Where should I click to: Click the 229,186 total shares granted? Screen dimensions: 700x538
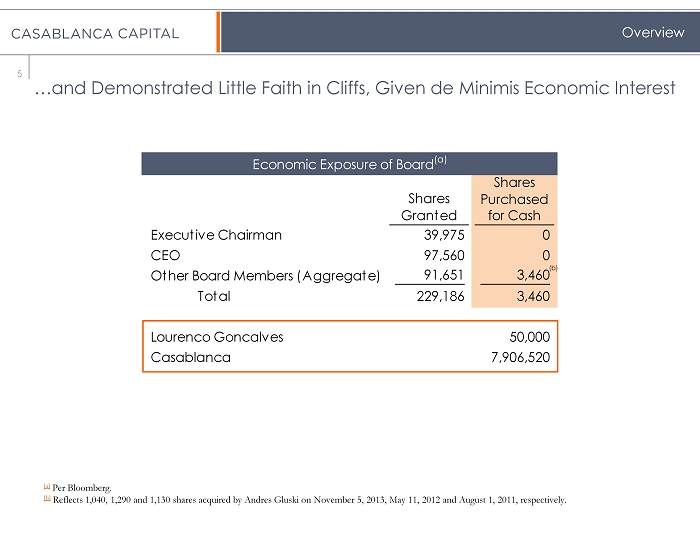438,296
